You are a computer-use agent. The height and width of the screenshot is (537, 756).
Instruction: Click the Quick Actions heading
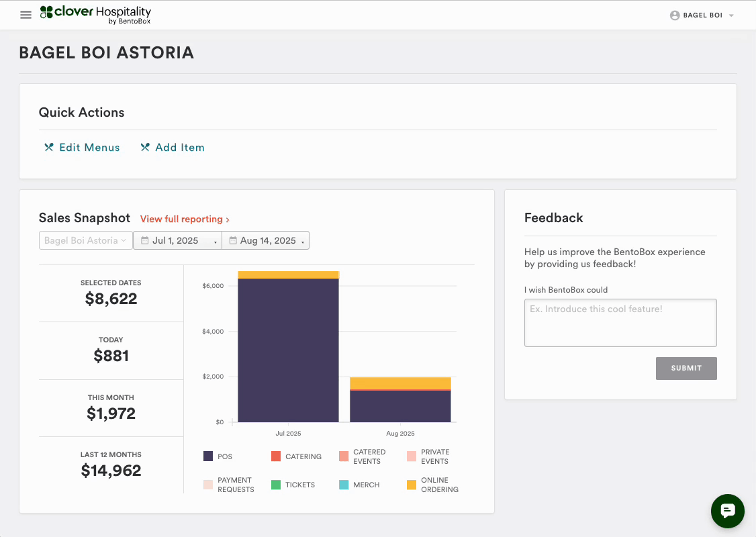pos(81,112)
